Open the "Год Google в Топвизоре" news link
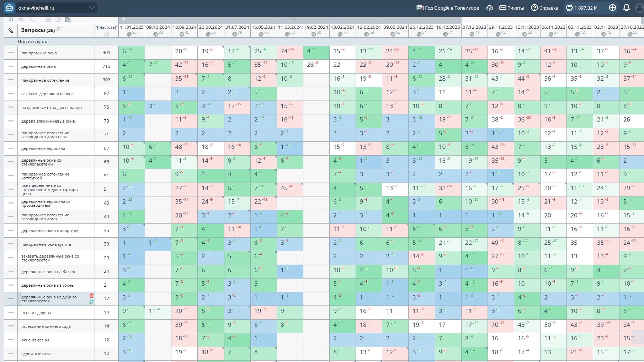Image resolution: width=644 pixels, height=362 pixels. pos(448,8)
